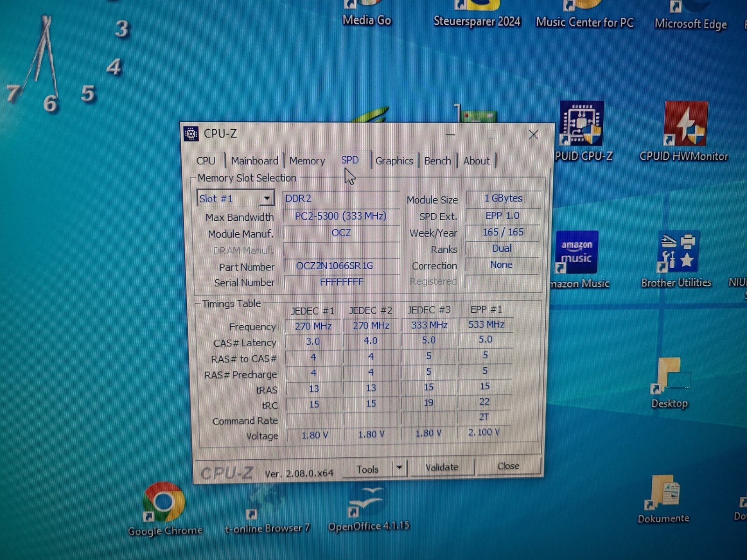This screenshot has width=747, height=560.
Task: Open CPUID HWMonitor desktop icon
Action: pos(684,132)
